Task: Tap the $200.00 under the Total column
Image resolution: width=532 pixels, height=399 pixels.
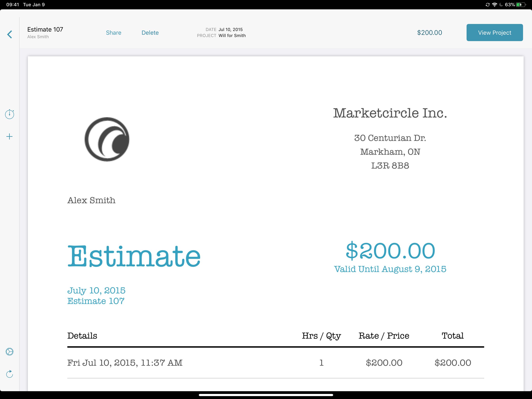Action: (x=453, y=363)
